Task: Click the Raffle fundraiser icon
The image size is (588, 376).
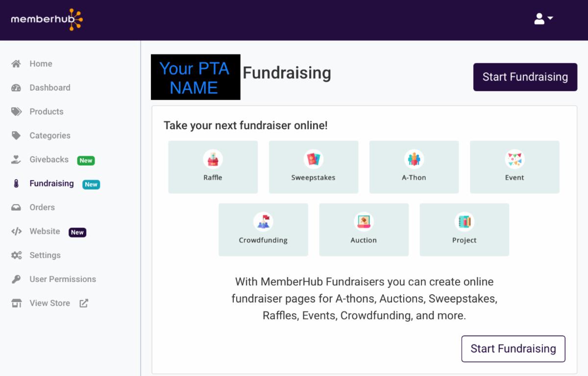Action: [x=213, y=159]
